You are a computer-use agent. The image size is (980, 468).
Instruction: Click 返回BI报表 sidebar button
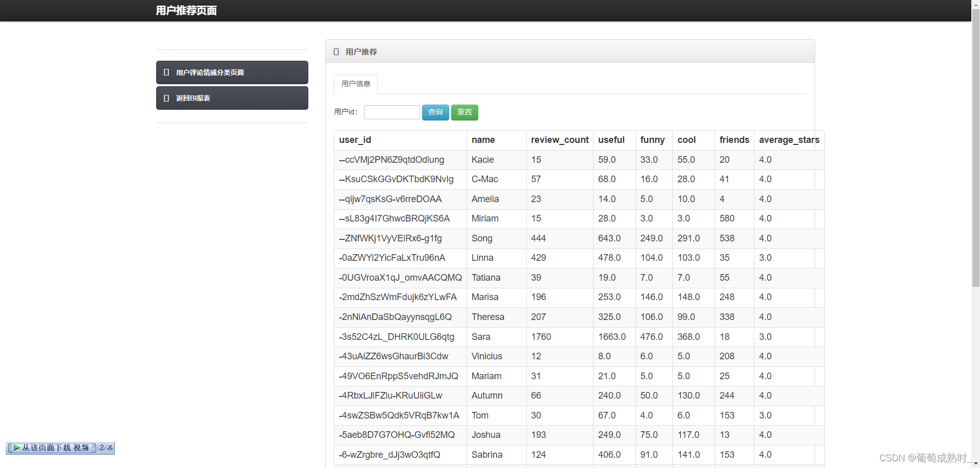click(x=232, y=98)
